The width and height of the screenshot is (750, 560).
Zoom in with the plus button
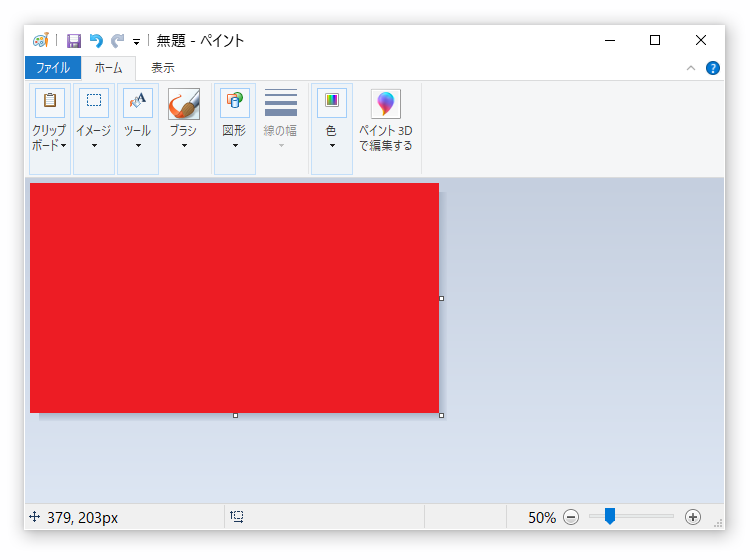693,517
